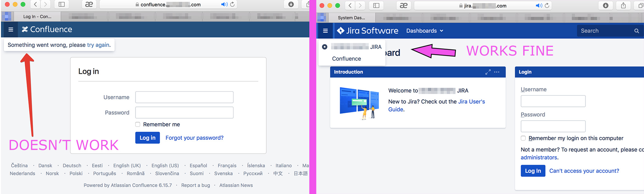Click the Confluence Username field
The width and height of the screenshot is (644, 194).
point(184,97)
